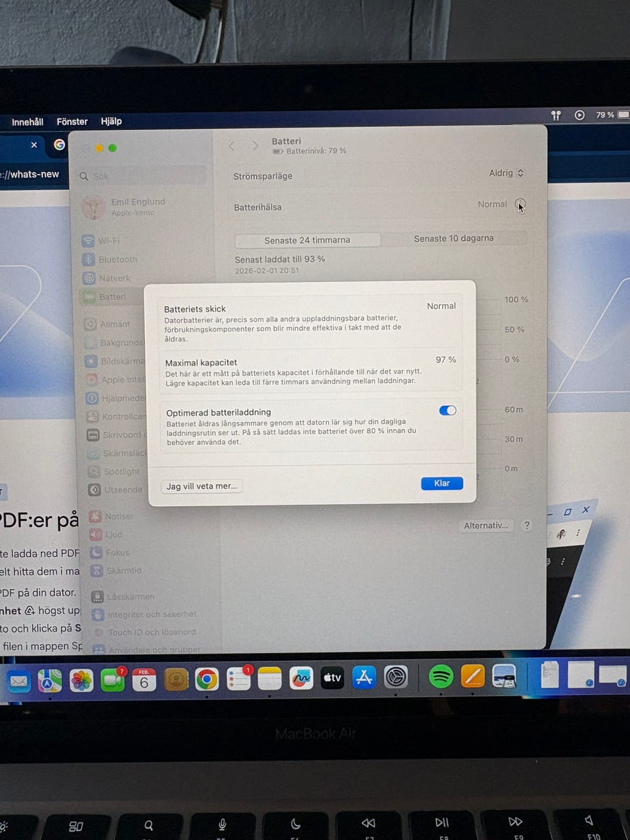Click the browser address bar showing whats-new
Viewport: 630px width, 840px height.
coord(31,174)
